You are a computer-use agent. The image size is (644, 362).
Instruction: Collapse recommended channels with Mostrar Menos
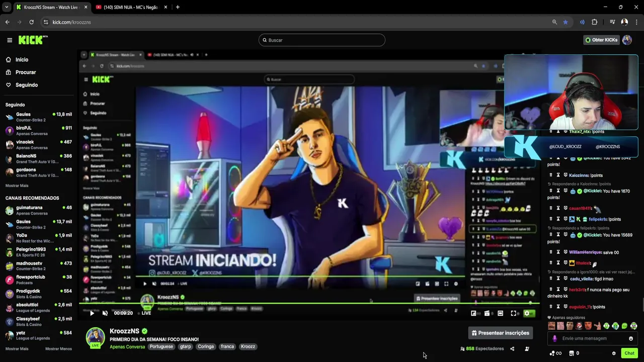[58, 349]
